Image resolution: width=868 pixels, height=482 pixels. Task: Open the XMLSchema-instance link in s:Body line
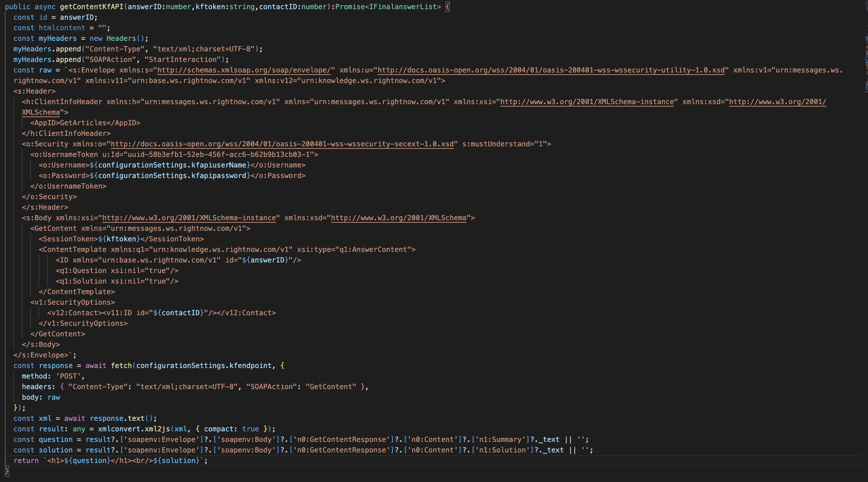coord(189,218)
